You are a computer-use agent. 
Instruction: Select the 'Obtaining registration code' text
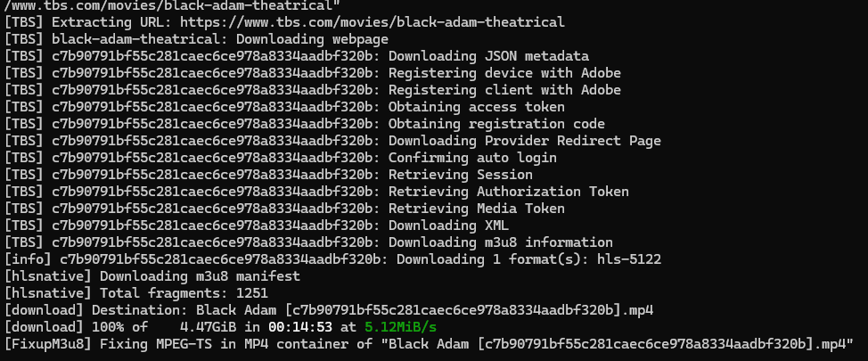point(496,124)
